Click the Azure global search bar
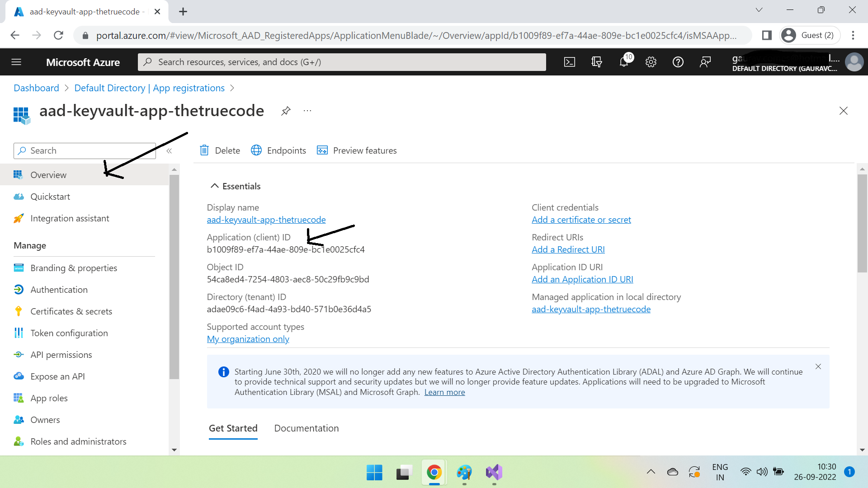This screenshot has width=868, height=488. [342, 62]
